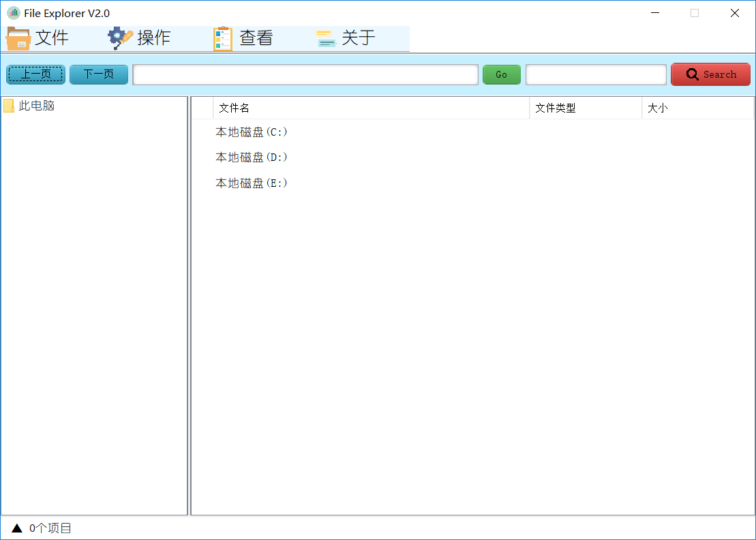The image size is (756, 540).
Task: Click the clipboard icon beside 查看
Action: (x=222, y=37)
